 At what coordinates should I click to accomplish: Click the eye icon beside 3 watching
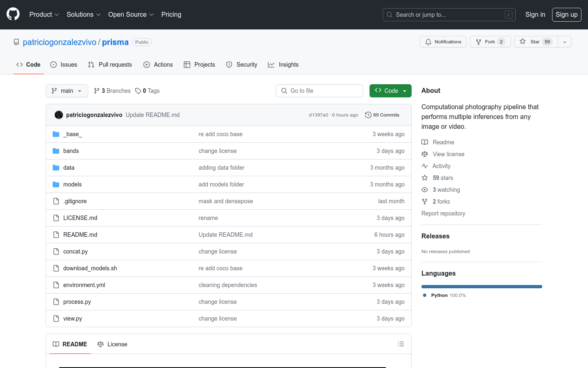tap(425, 190)
